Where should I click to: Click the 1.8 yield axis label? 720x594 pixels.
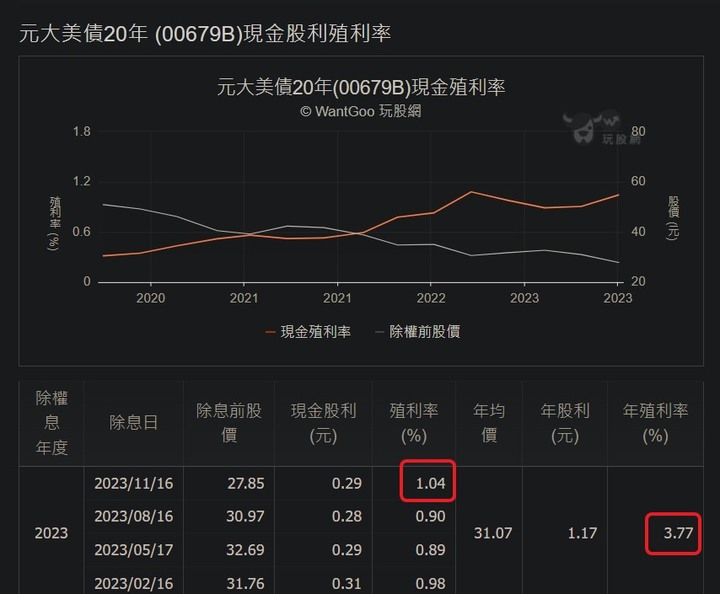pyautogui.click(x=82, y=132)
